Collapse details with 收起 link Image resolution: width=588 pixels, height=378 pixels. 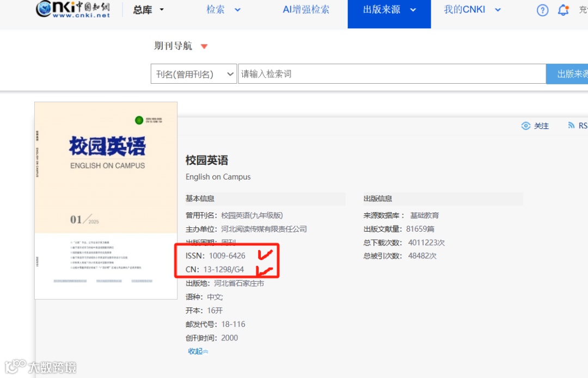click(x=198, y=351)
